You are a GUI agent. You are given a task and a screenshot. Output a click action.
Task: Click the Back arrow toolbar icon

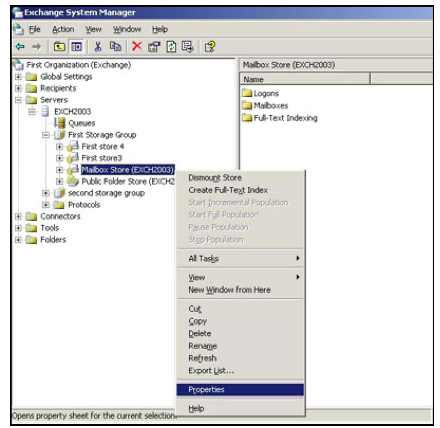click(x=20, y=47)
